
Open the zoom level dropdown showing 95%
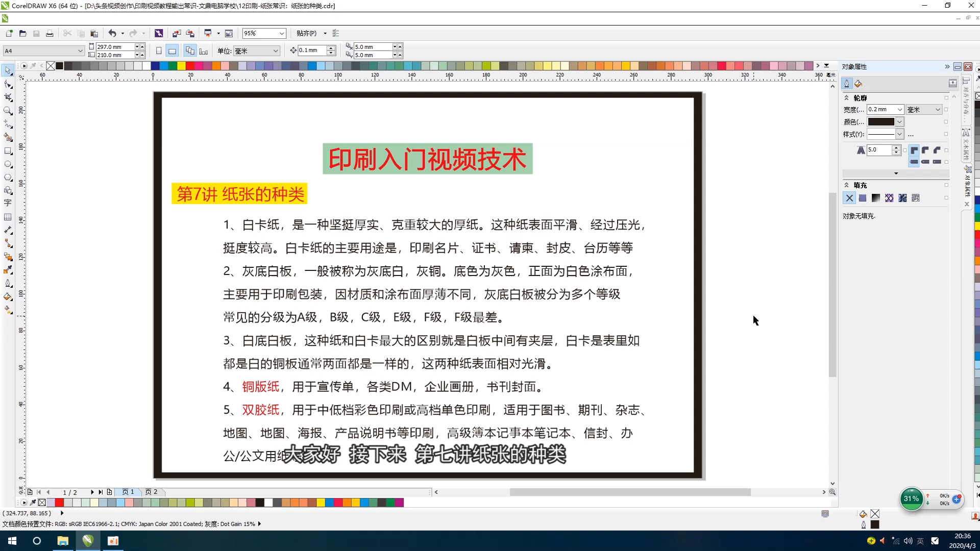(x=281, y=33)
